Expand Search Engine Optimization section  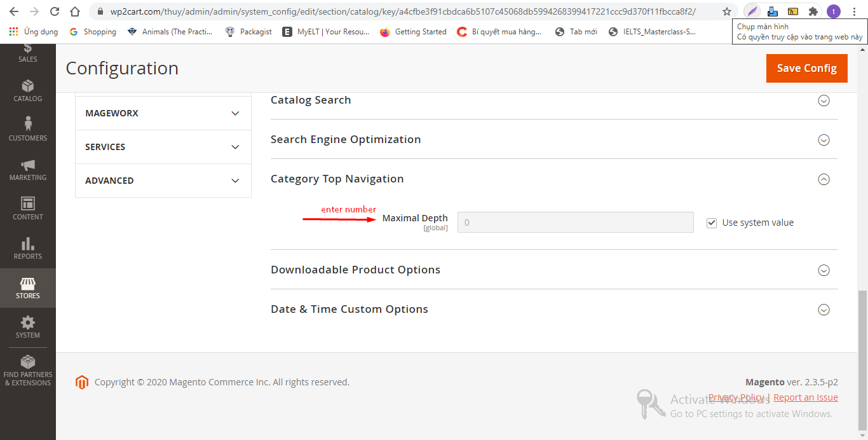tap(824, 140)
